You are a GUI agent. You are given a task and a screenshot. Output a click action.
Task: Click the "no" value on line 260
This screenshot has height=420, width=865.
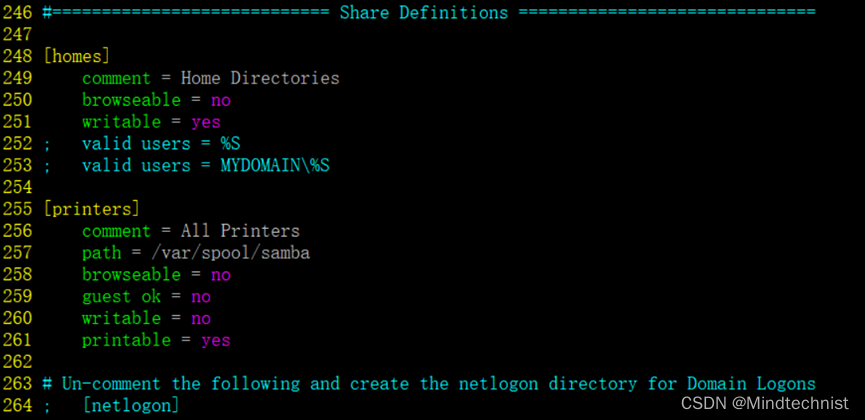[x=200, y=318]
